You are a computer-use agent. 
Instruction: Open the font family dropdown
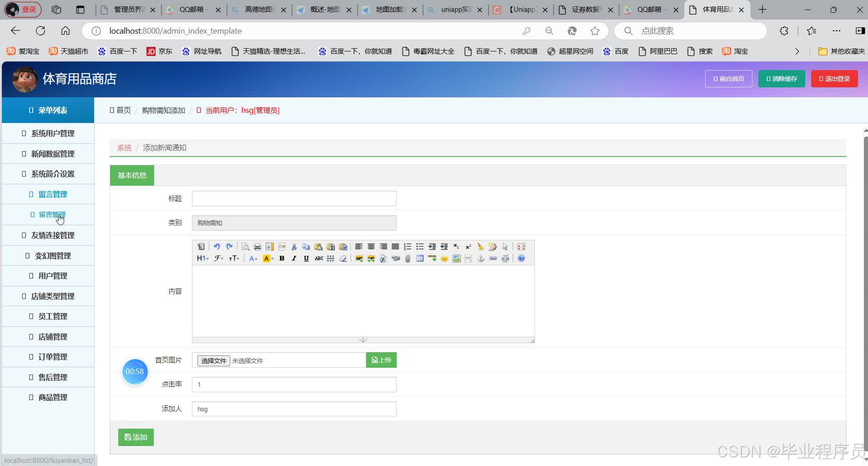click(x=219, y=258)
